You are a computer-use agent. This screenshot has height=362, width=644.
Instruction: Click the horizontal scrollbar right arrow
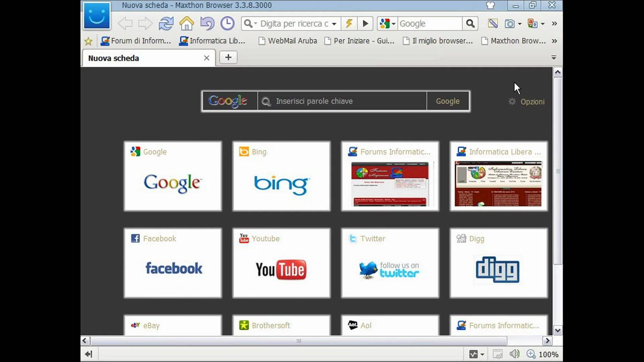pos(547,341)
